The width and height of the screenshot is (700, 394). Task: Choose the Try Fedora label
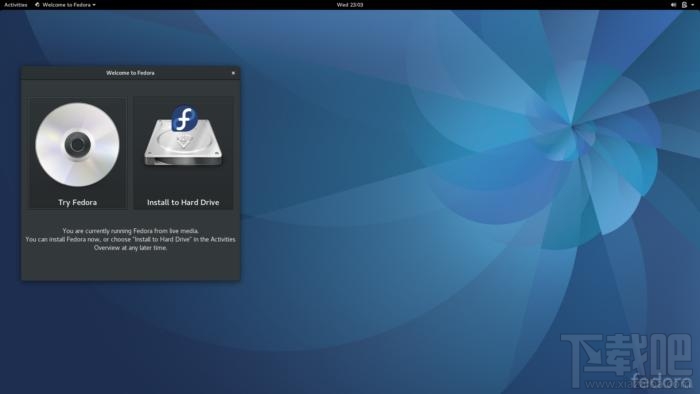coord(77,202)
